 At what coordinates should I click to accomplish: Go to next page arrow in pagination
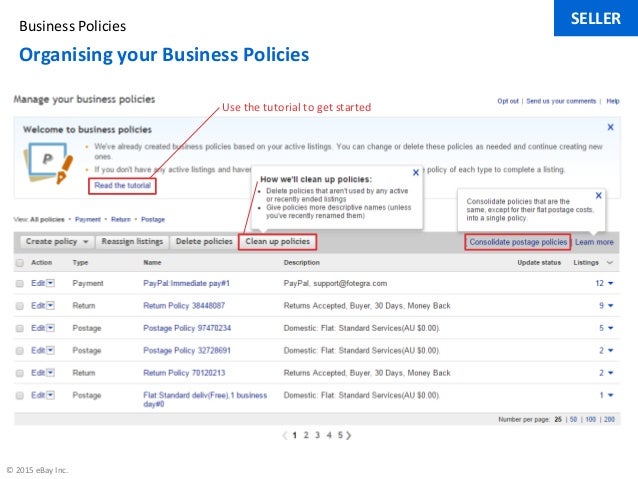click(349, 435)
